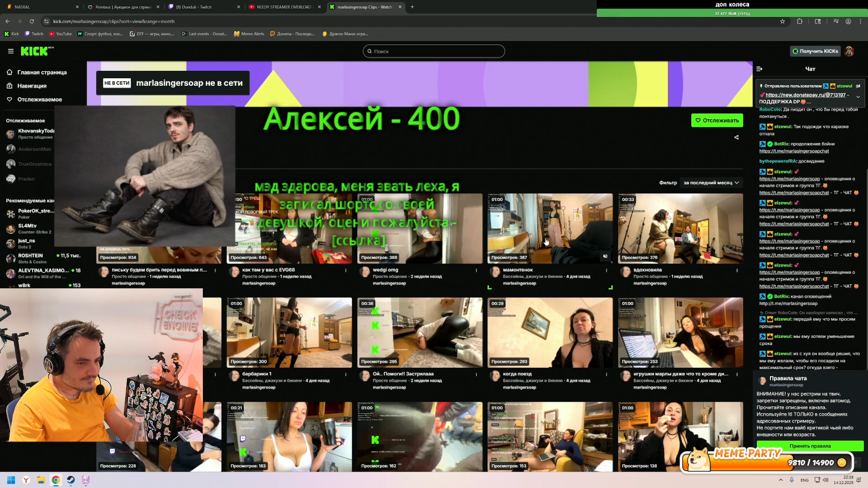868x488 pixels.
Task: Expand the pinned message chevron
Action: 858,97
